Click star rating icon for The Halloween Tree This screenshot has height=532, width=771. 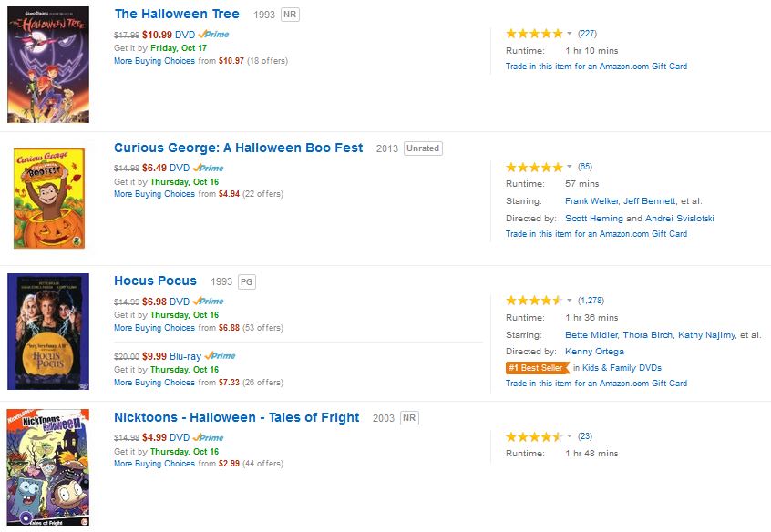pos(534,34)
